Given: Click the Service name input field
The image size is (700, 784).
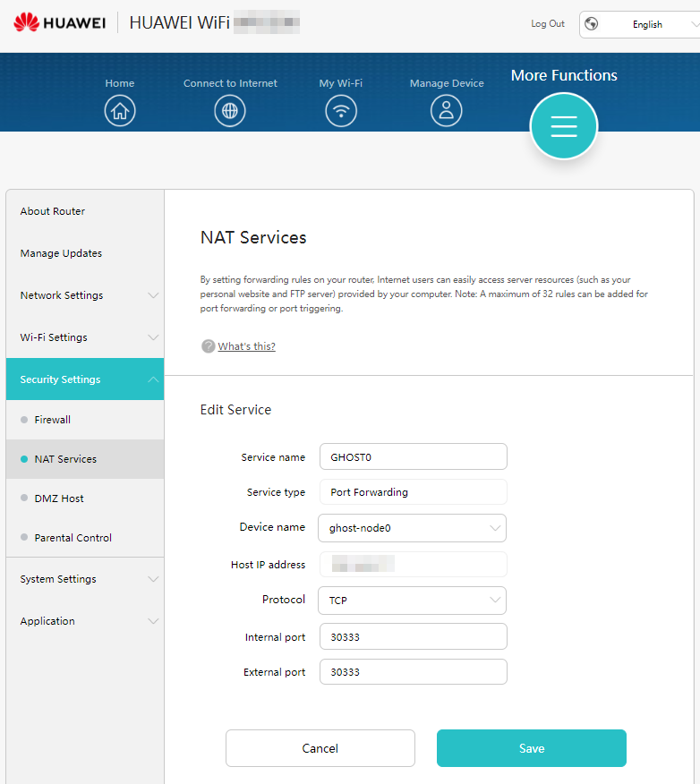Looking at the screenshot, I should tap(412, 456).
